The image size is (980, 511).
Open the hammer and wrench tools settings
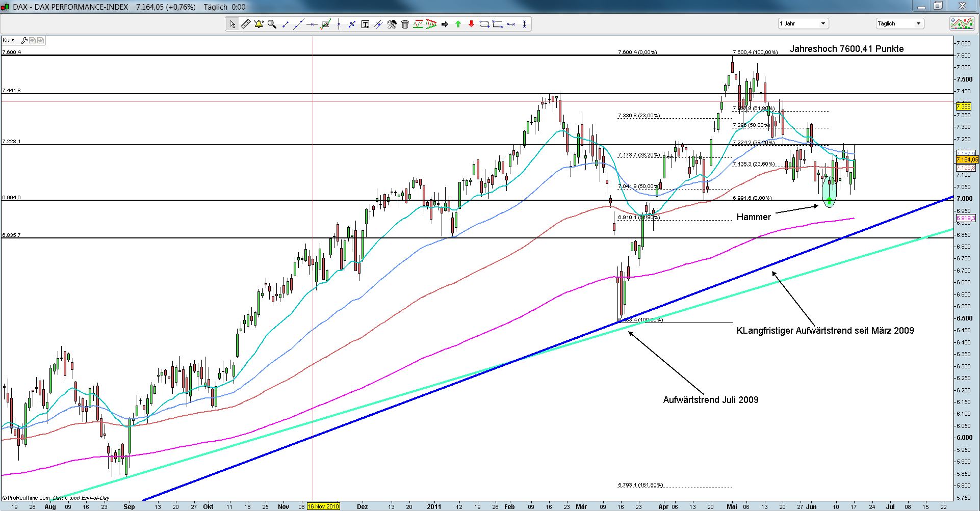pyautogui.click(x=392, y=24)
